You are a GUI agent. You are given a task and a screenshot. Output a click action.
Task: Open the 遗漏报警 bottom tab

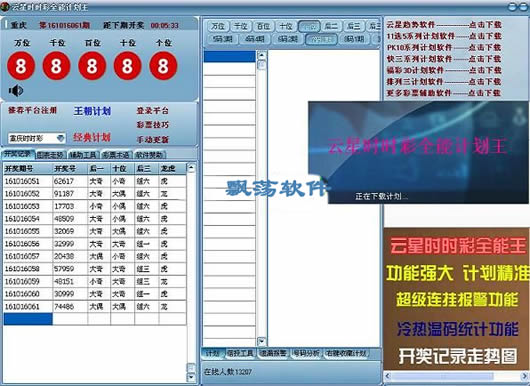coord(273,353)
